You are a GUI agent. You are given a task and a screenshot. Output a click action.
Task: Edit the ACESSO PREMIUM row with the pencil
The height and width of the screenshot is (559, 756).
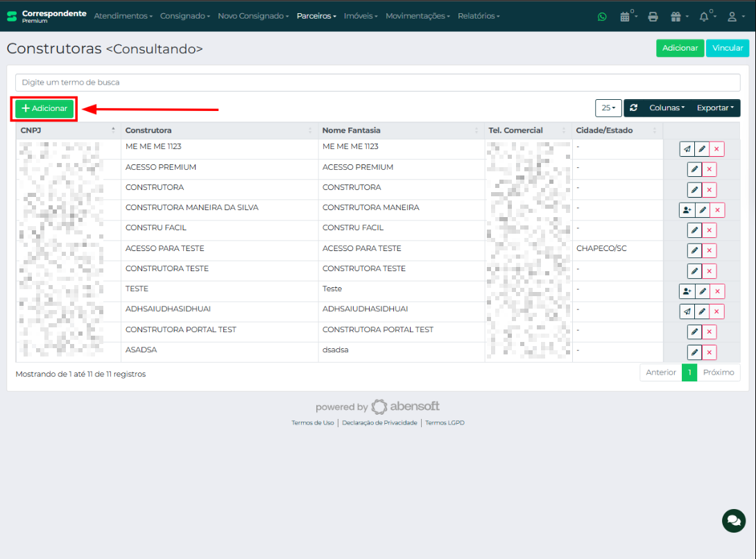694,170
